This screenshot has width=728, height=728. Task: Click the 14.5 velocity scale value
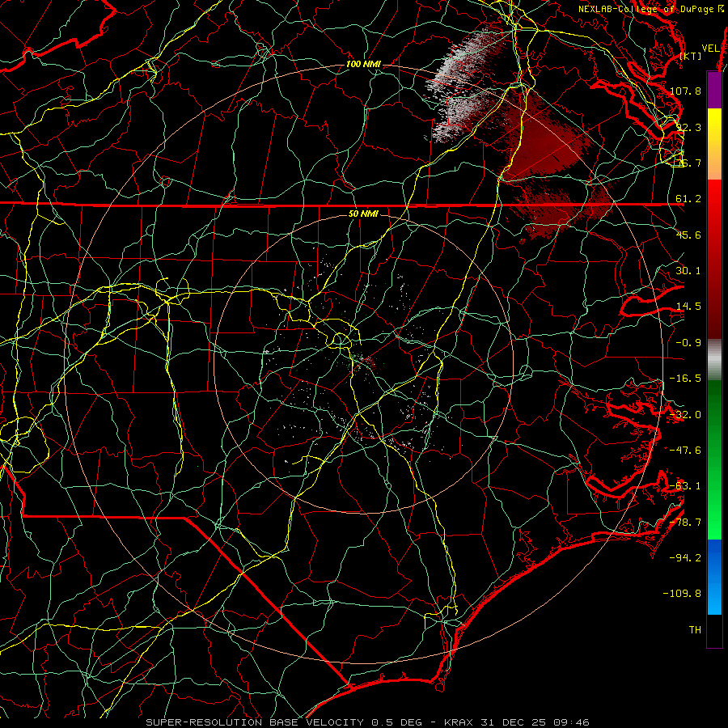click(689, 307)
